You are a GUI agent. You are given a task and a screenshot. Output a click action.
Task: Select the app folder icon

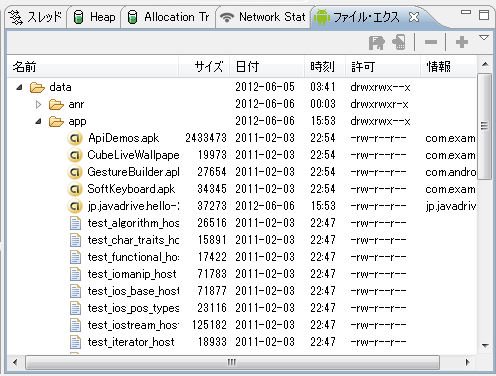point(56,122)
